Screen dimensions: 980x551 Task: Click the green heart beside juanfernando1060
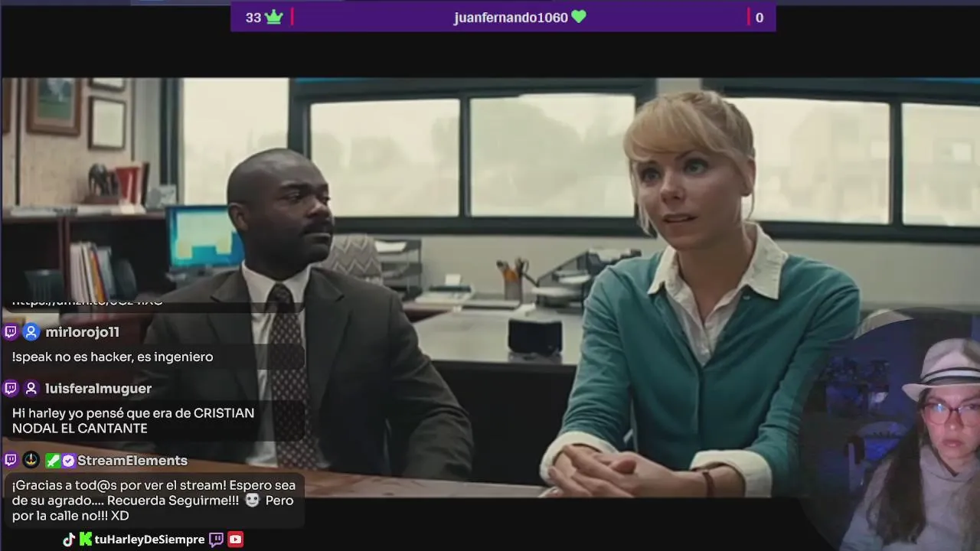[x=579, y=17]
